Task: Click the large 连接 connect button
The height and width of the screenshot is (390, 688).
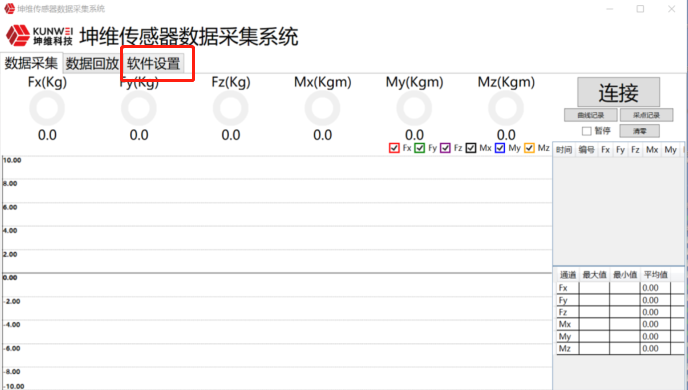Action: point(618,92)
